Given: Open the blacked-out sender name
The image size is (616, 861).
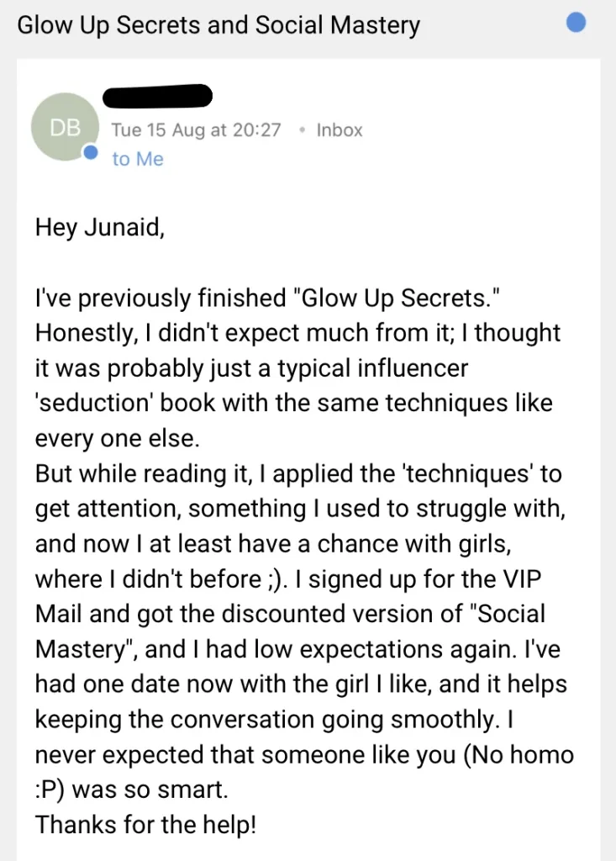Looking at the screenshot, I should click(x=157, y=96).
